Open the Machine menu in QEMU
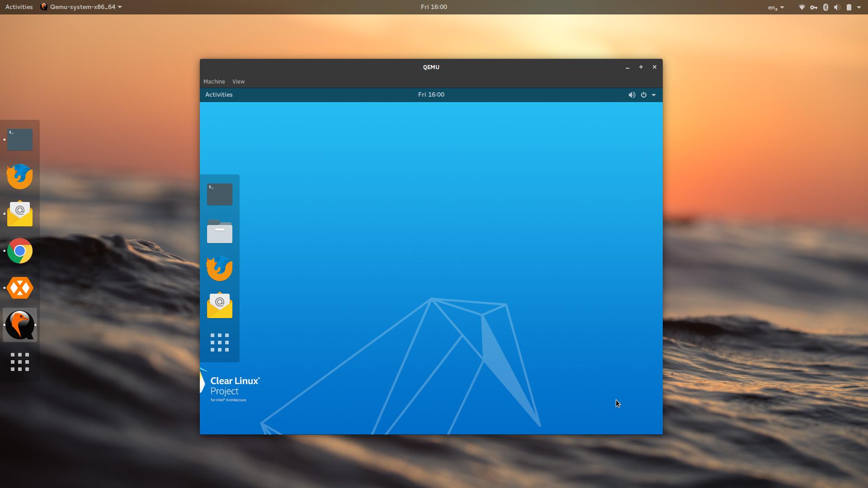Viewport: 868px width, 488px height. pos(214,82)
